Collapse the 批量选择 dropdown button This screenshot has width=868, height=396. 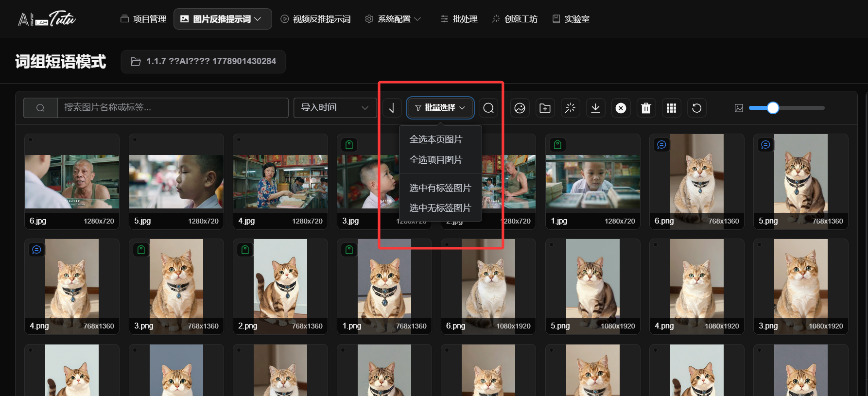point(440,108)
